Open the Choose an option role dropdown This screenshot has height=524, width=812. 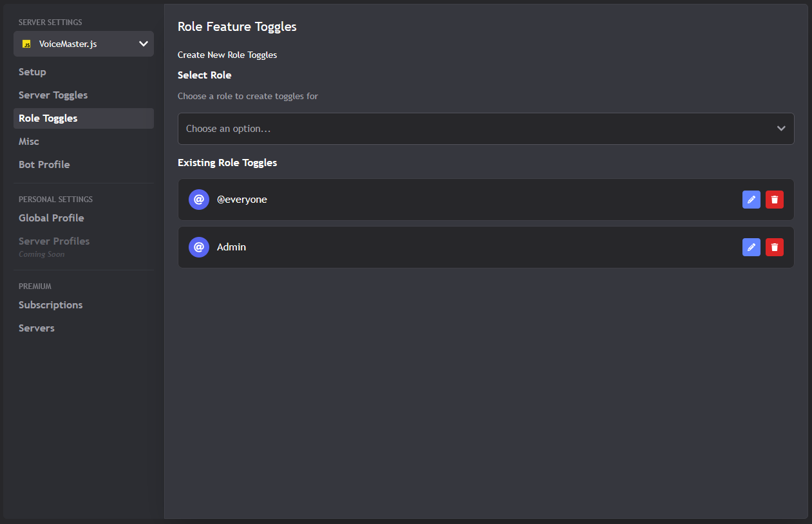pos(486,129)
